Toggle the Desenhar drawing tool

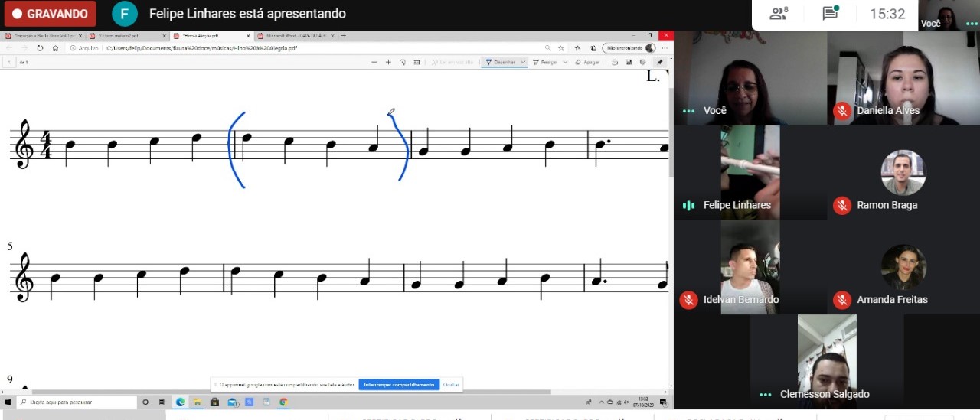(x=500, y=62)
